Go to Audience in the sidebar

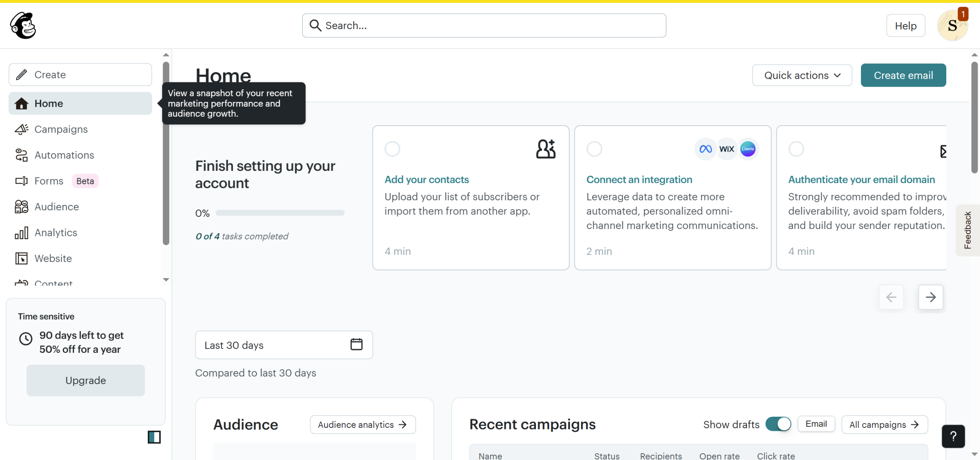click(57, 207)
